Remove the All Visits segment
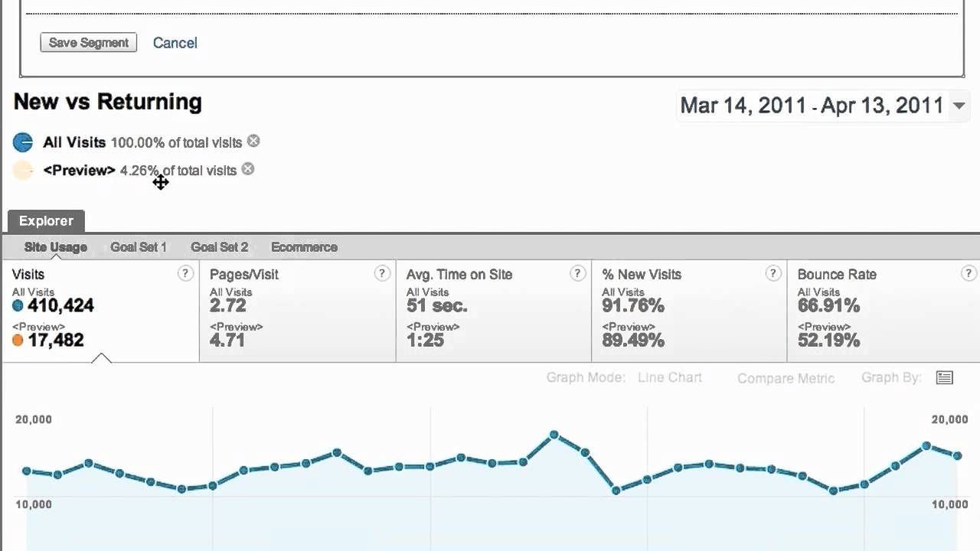980x551 pixels. pyautogui.click(x=253, y=142)
